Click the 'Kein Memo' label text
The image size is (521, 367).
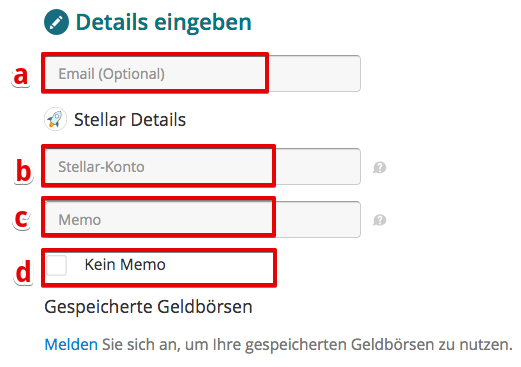pyautogui.click(x=125, y=265)
